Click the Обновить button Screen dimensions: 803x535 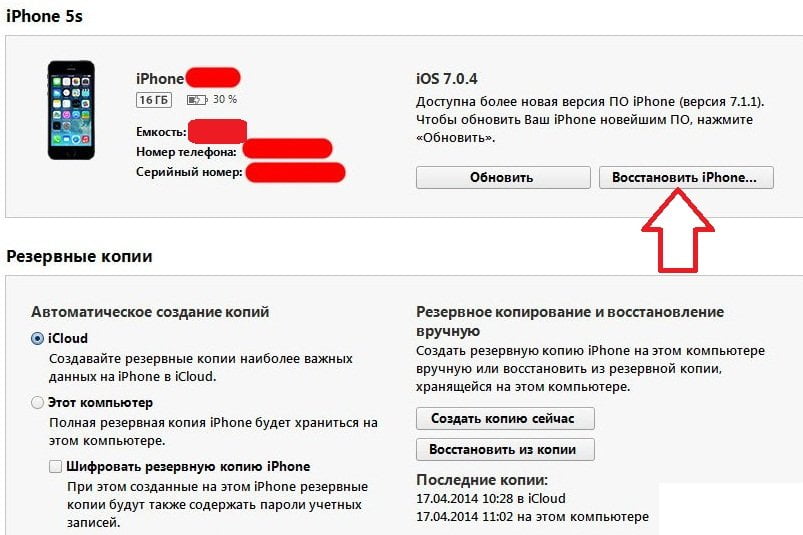click(x=503, y=178)
